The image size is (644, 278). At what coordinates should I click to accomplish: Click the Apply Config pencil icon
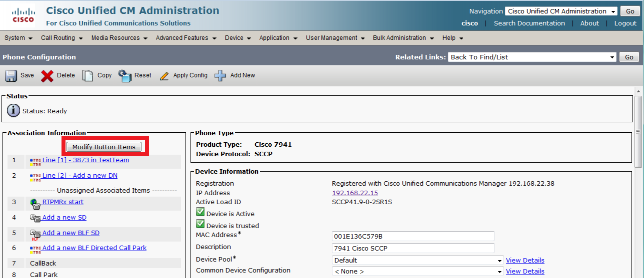click(164, 76)
